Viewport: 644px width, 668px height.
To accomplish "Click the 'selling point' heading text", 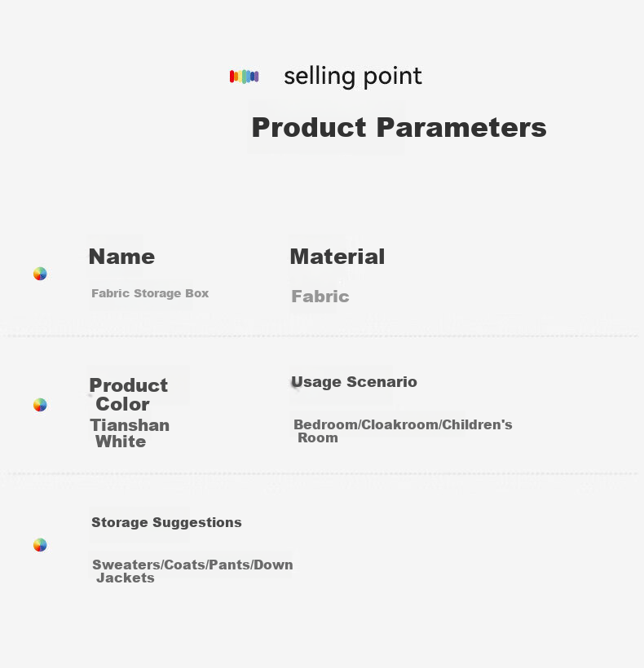I will [x=353, y=77].
